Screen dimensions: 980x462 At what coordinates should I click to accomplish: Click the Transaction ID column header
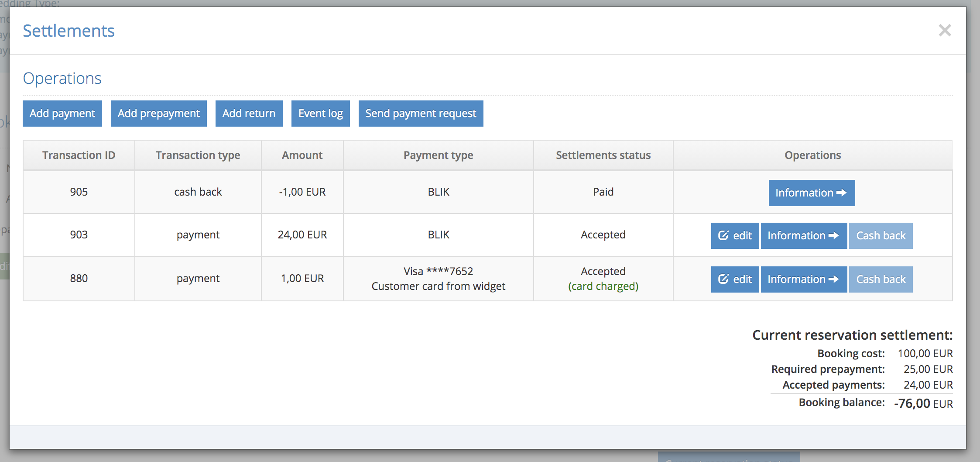[x=79, y=155]
